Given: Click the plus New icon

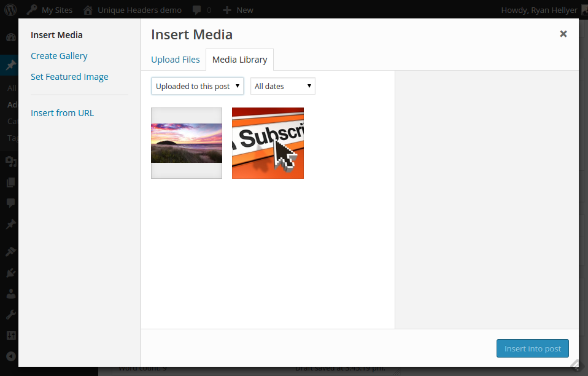Looking at the screenshot, I should (227, 10).
